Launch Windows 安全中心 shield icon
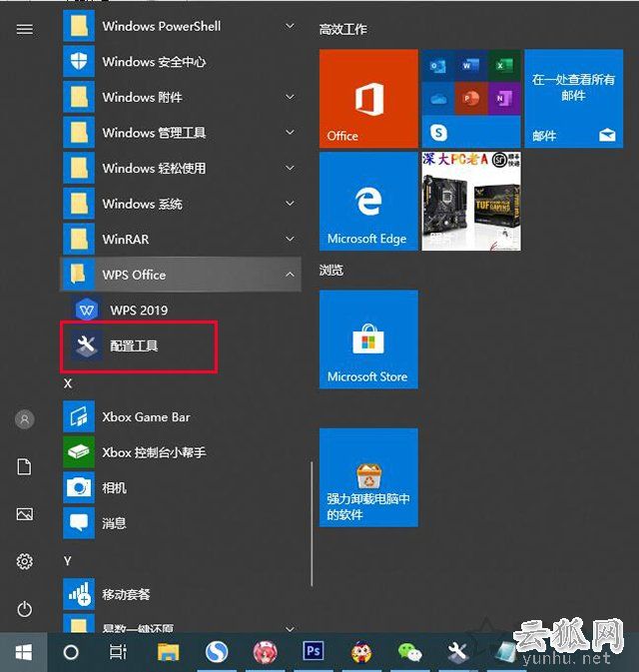This screenshot has width=639, height=672. coord(79,61)
